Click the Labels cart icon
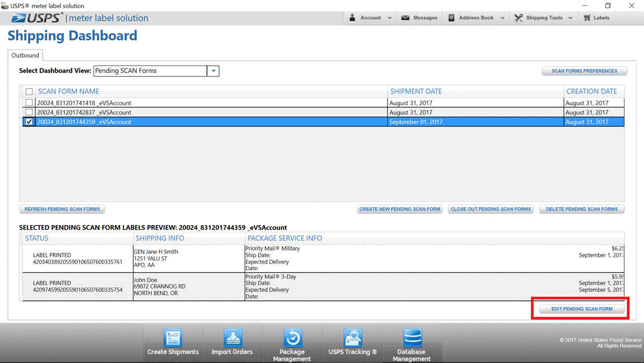The width and height of the screenshot is (644, 363). (587, 18)
